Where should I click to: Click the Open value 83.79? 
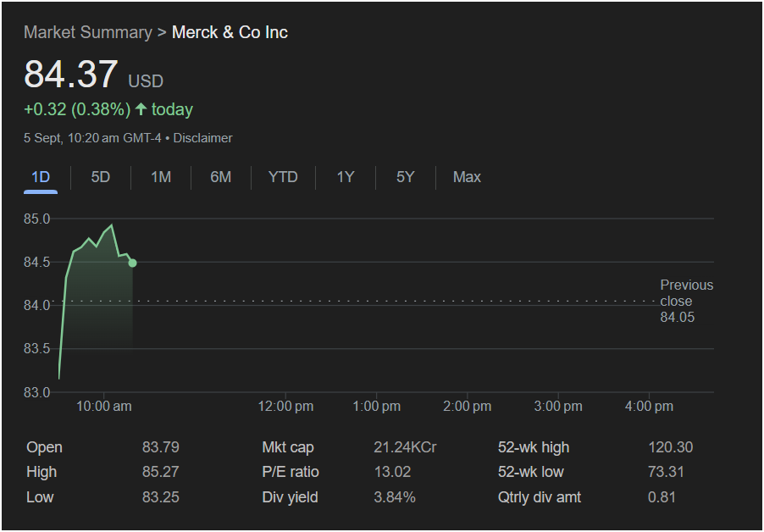click(161, 447)
